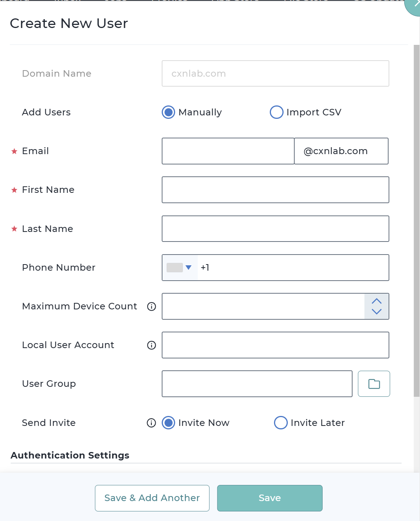Select the Invite Later option
The height and width of the screenshot is (521, 420).
pyautogui.click(x=281, y=423)
